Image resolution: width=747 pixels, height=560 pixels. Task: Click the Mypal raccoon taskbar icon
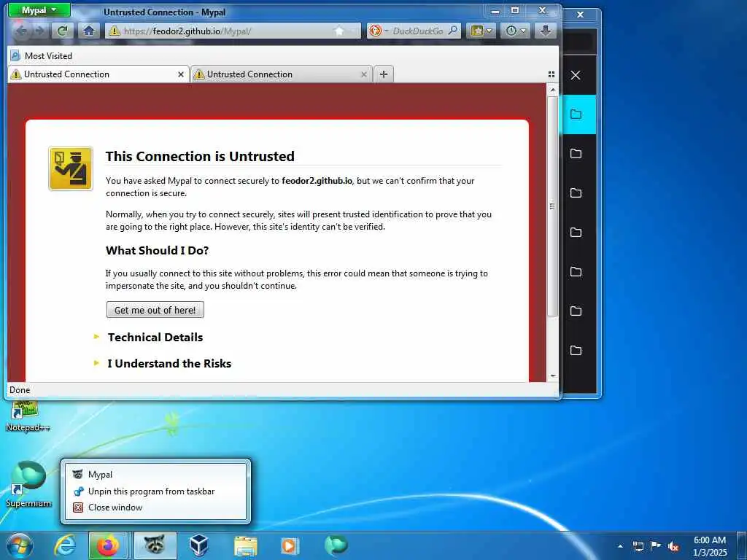pos(155,545)
